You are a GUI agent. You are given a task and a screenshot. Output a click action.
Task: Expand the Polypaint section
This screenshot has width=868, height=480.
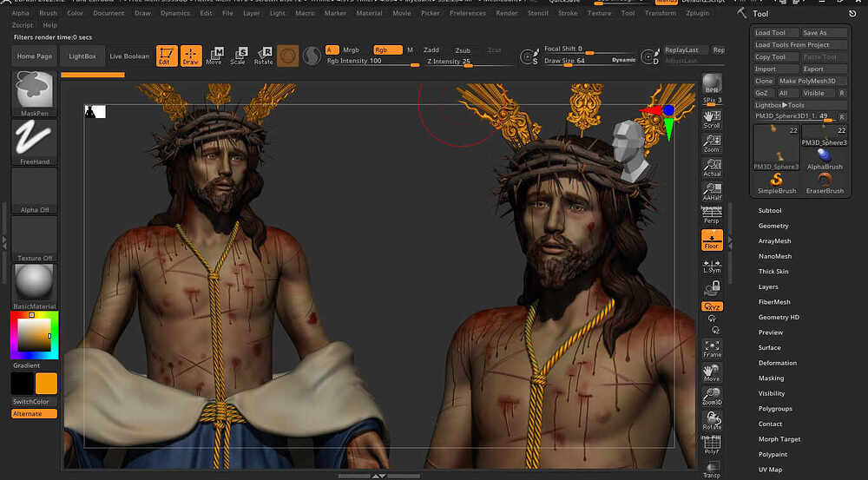[773, 454]
